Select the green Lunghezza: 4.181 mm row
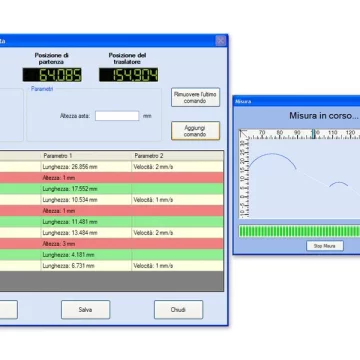This screenshot has width=360, height=360. click(111, 255)
